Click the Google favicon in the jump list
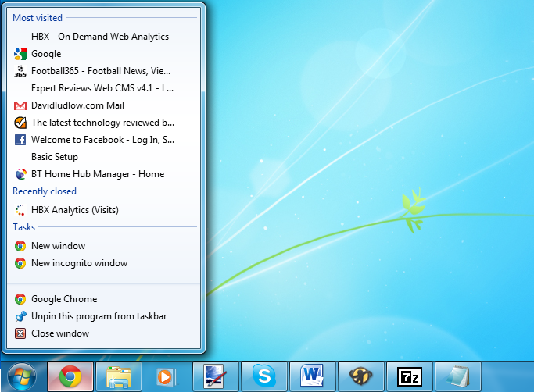The image size is (534, 392). 20,54
